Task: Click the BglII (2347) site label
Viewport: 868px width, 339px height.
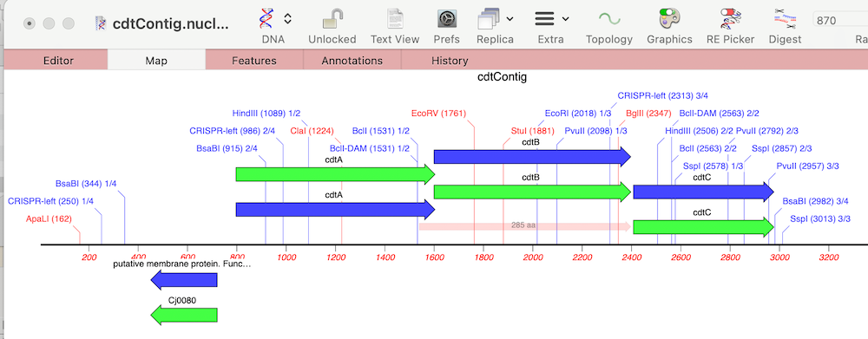Action: click(x=648, y=114)
